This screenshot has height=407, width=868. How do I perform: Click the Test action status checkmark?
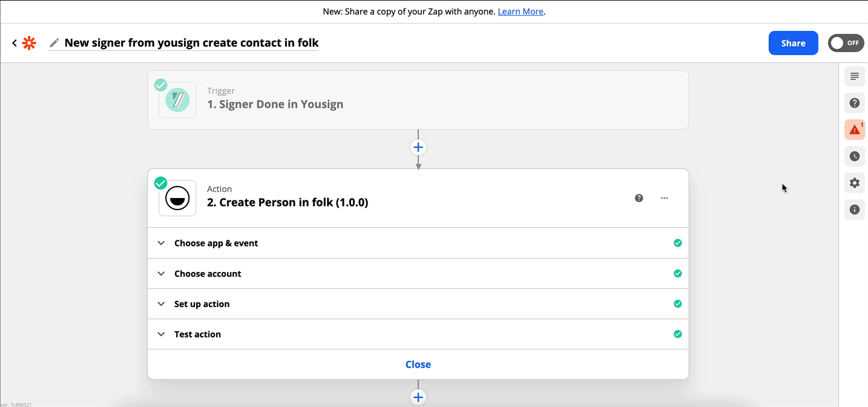pos(678,334)
